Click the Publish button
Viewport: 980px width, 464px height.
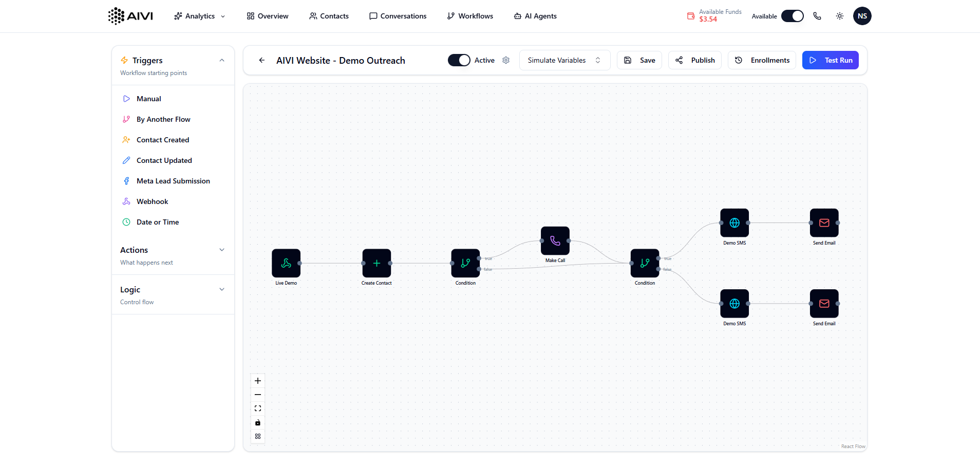(695, 60)
